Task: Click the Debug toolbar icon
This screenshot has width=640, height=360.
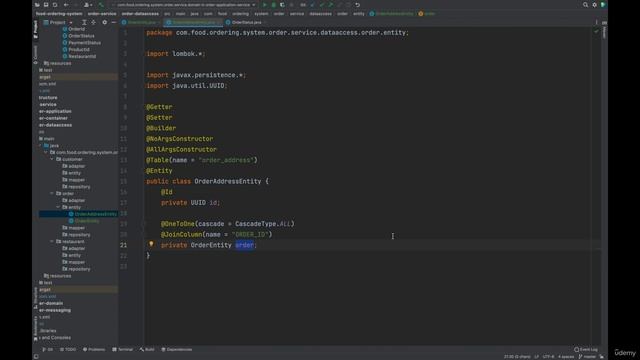Action: pyautogui.click(x=273, y=5)
